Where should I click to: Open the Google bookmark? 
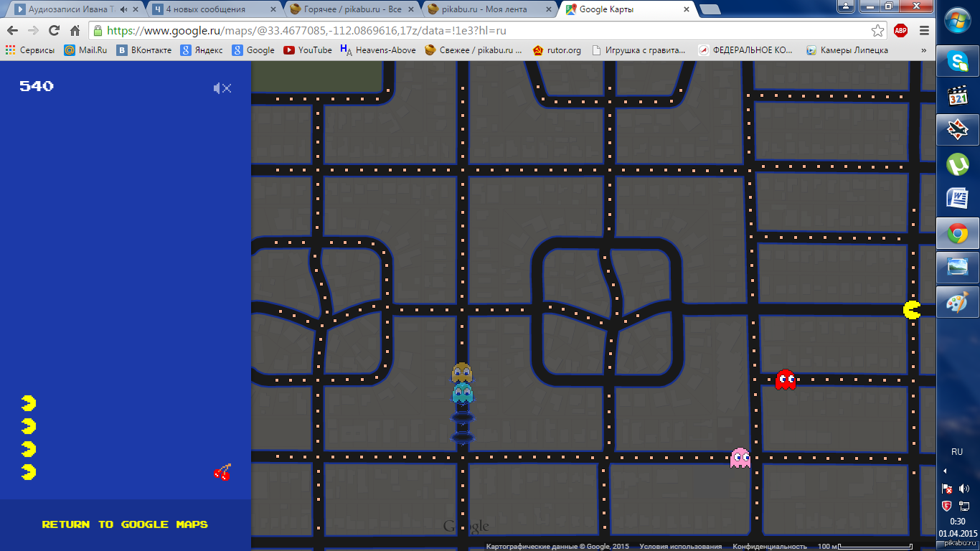click(x=253, y=50)
